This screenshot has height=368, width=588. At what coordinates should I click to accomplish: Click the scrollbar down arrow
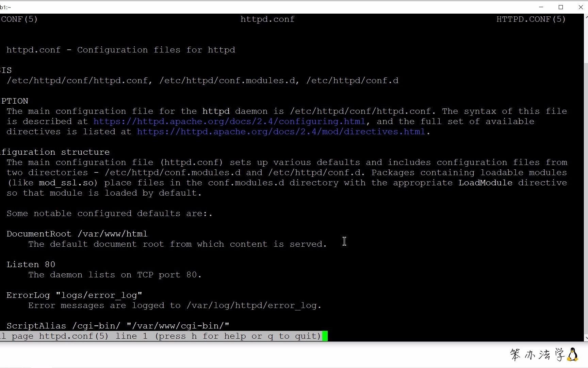tap(586, 338)
